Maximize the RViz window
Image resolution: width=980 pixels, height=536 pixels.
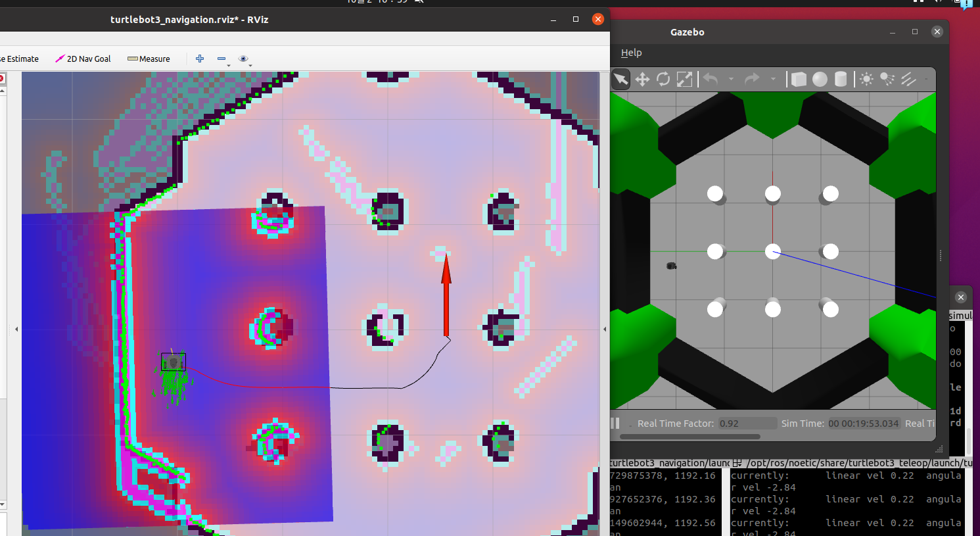tap(576, 19)
